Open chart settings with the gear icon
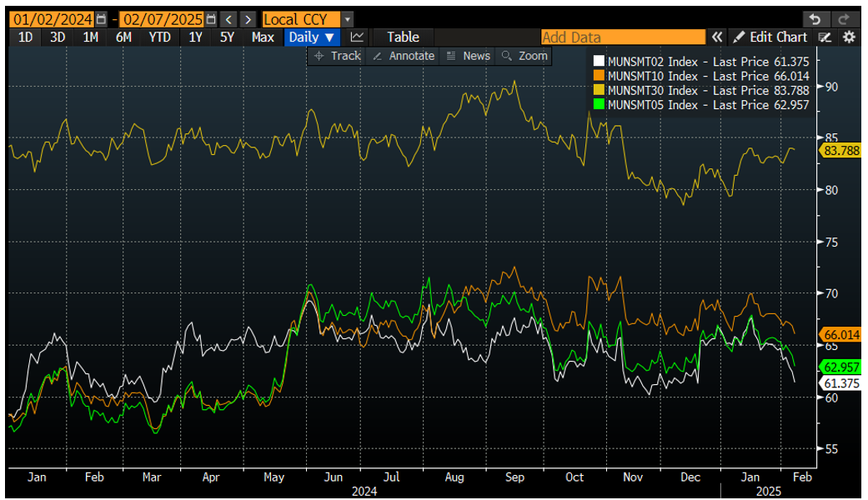The width and height of the screenshot is (868, 500). (850, 37)
